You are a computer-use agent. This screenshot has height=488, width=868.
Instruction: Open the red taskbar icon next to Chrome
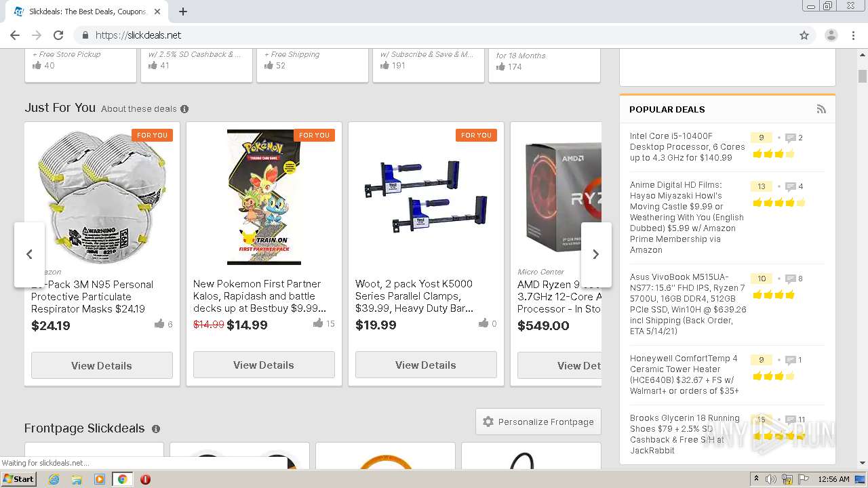[145, 479]
